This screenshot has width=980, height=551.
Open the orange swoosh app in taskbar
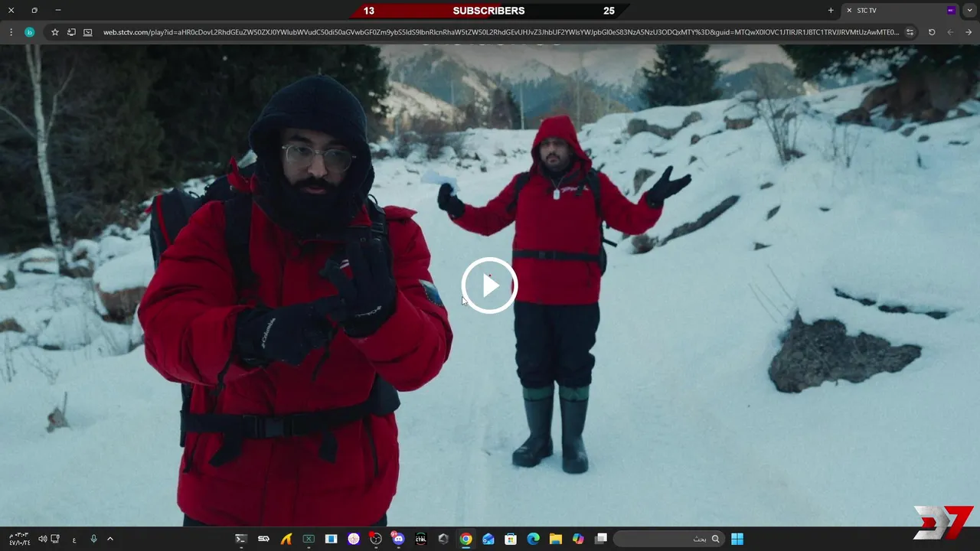(x=286, y=539)
